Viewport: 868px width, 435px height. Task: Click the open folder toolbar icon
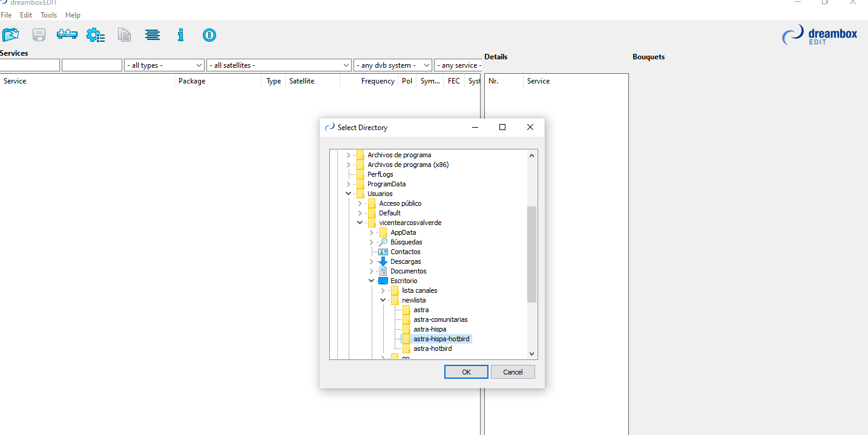tap(10, 35)
